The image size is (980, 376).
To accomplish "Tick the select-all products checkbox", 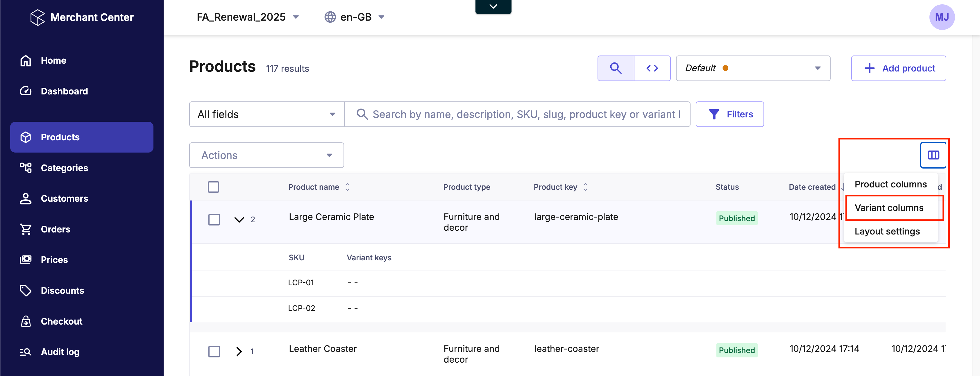I will [213, 187].
